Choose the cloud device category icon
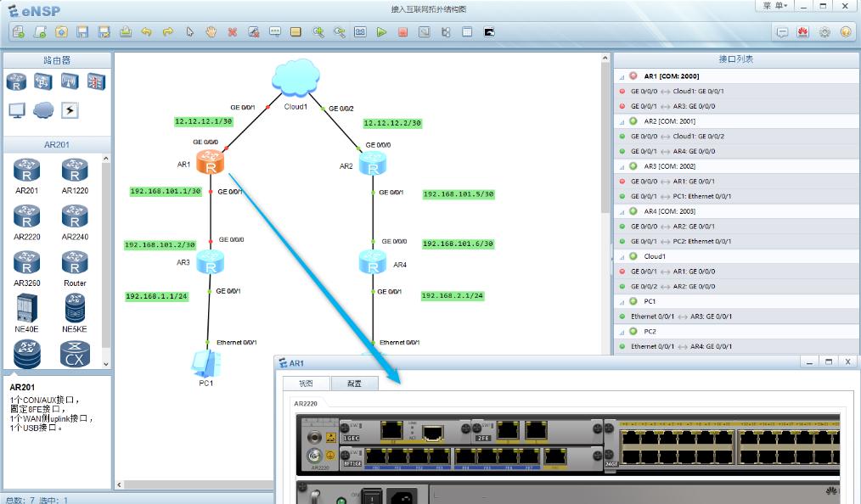This screenshot has width=861, height=504. [42, 110]
